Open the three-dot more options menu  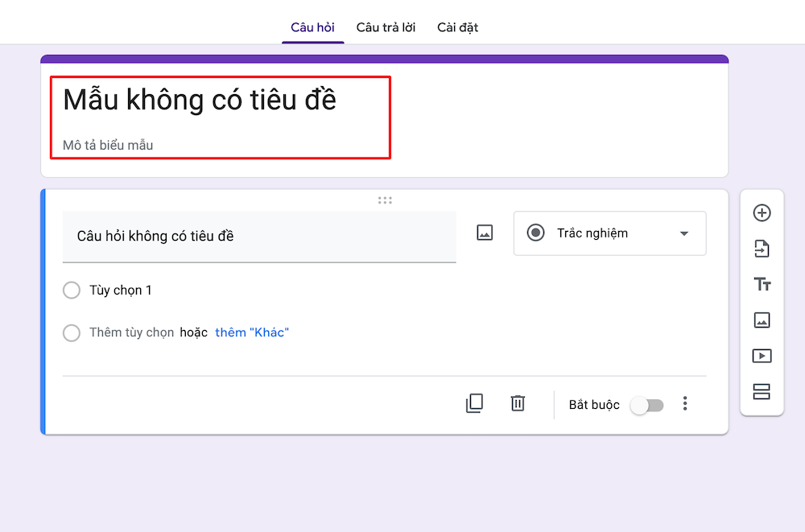click(x=685, y=403)
